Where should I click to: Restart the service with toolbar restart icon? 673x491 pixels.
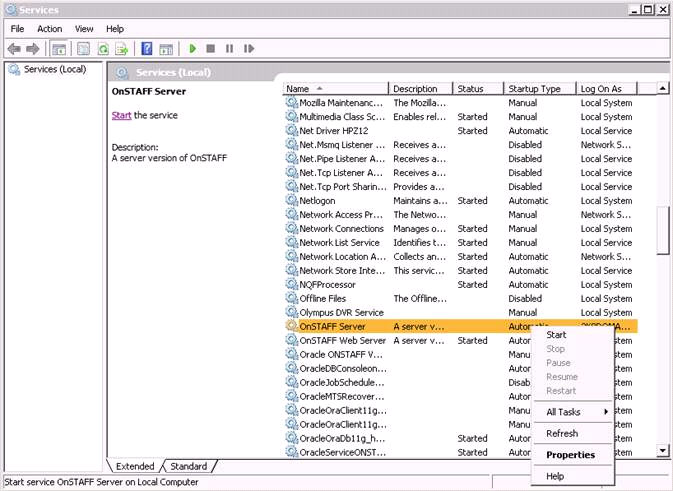point(249,48)
